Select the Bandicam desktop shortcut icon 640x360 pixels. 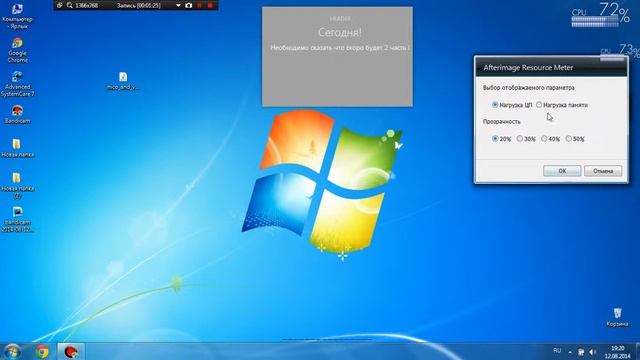point(17,114)
